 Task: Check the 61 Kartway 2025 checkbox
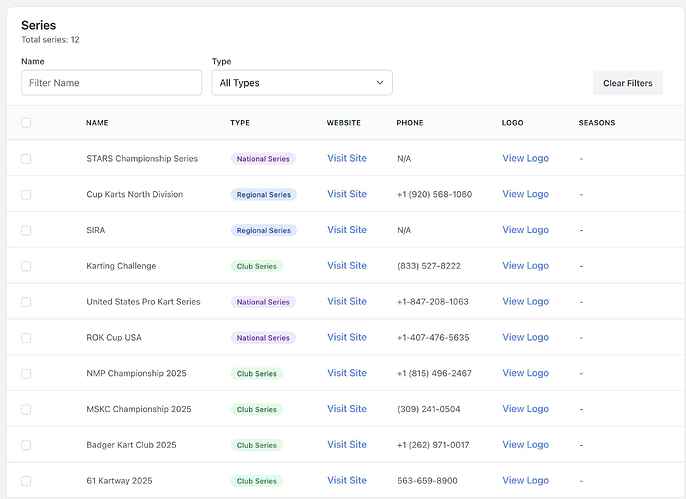click(x=26, y=481)
